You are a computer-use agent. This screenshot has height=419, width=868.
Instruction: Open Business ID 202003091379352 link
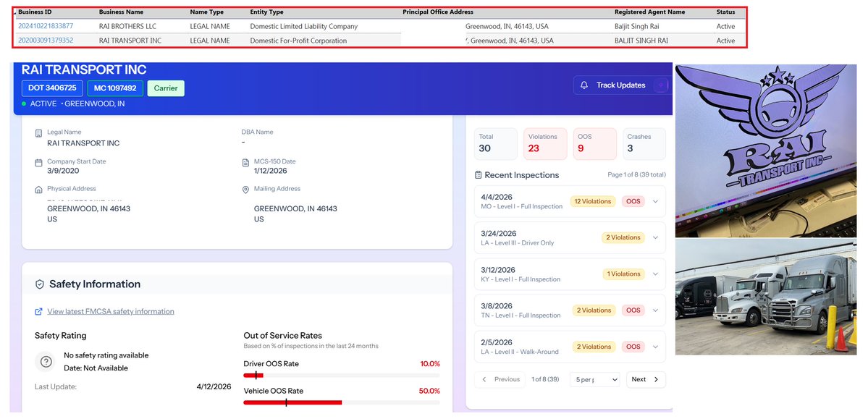pos(46,41)
